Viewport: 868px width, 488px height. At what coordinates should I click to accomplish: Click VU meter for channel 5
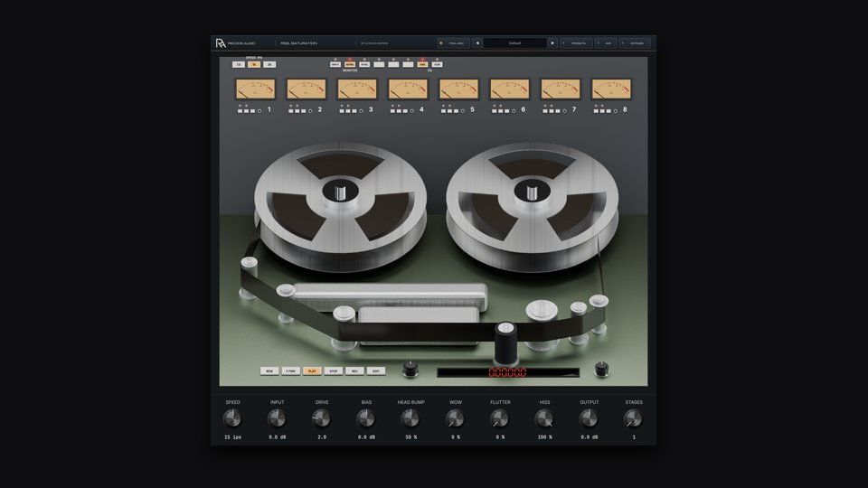pyautogui.click(x=459, y=89)
